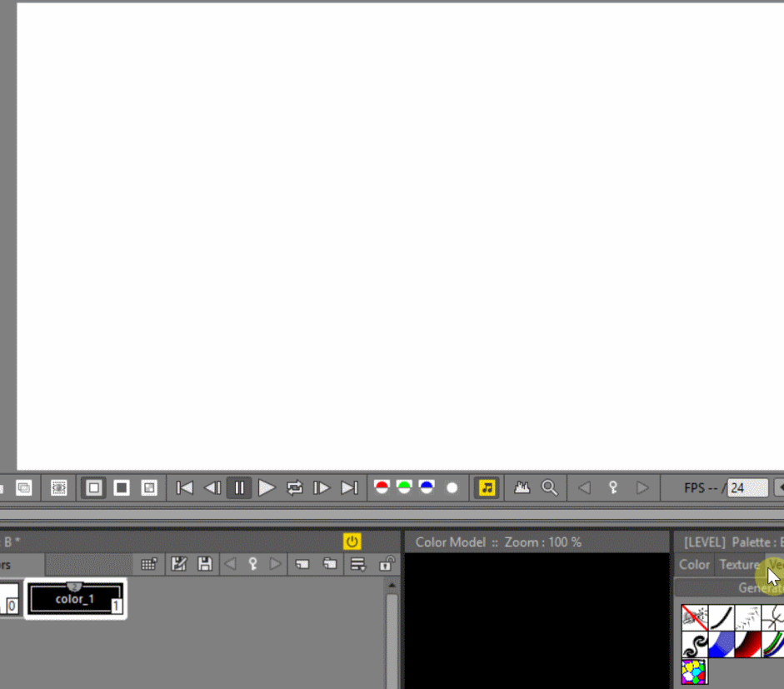Click the key icon in the level strip toolbar
The image size is (784, 689).
pos(252,564)
